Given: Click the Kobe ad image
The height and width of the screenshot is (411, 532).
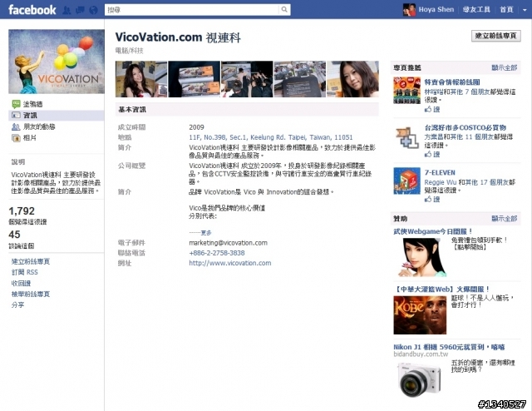Looking at the screenshot, I should (420, 314).
